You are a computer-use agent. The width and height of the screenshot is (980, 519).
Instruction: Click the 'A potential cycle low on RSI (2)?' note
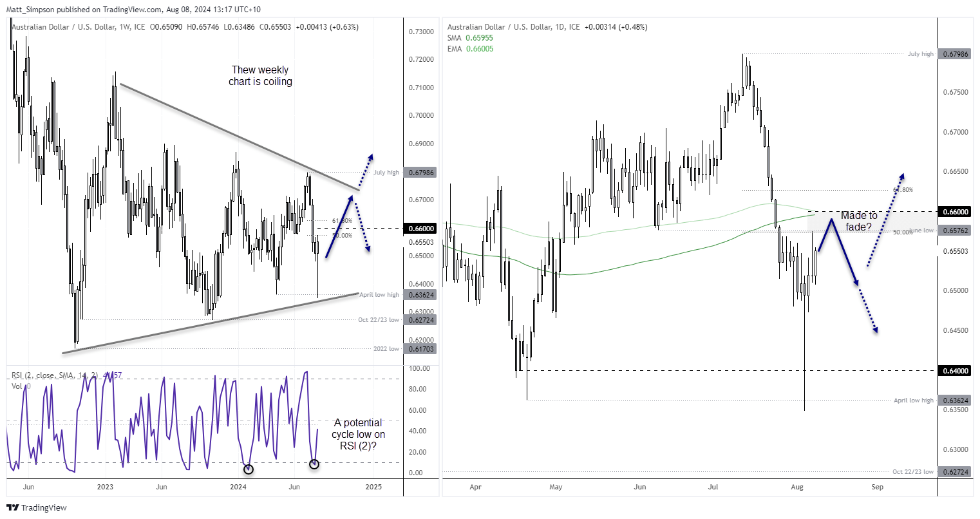pyautogui.click(x=358, y=435)
